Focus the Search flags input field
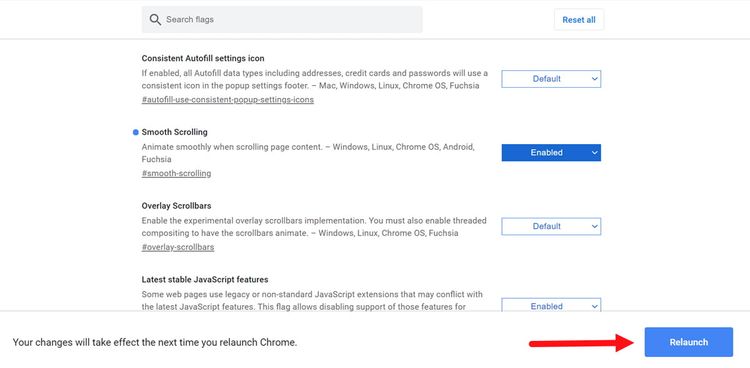This screenshot has width=750, height=368. click(282, 20)
